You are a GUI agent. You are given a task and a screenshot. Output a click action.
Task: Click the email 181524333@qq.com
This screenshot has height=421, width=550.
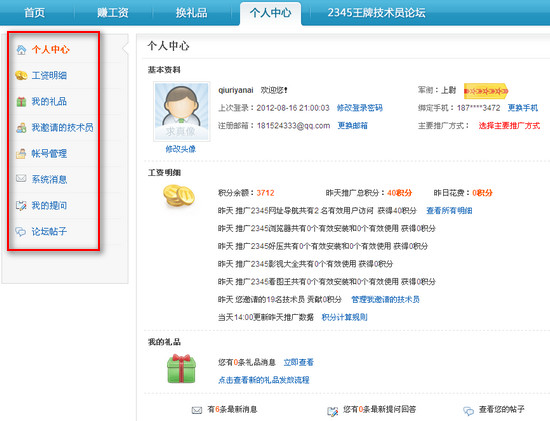point(294,126)
